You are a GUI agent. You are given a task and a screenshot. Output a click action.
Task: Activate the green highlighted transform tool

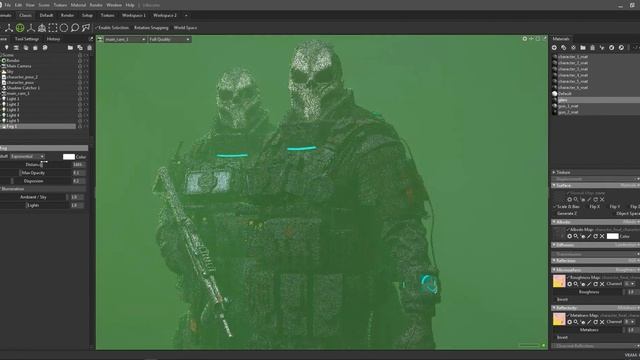pos(20,28)
